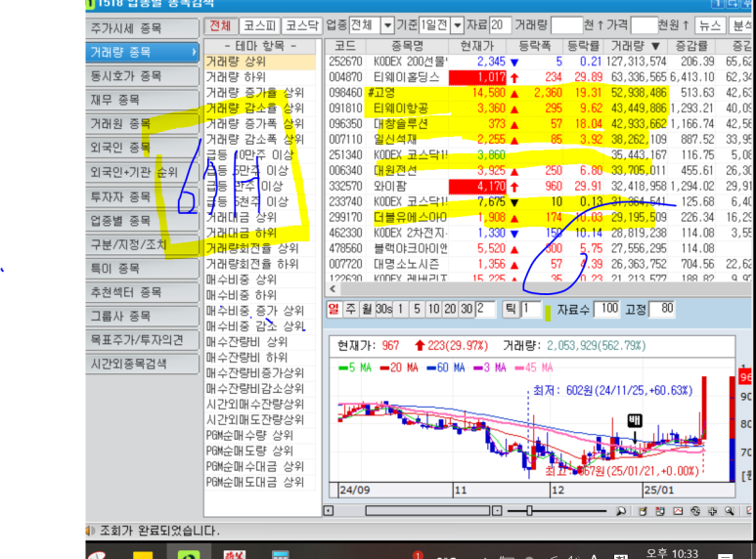Click the chart horizontal scrollbar

pos(427,511)
